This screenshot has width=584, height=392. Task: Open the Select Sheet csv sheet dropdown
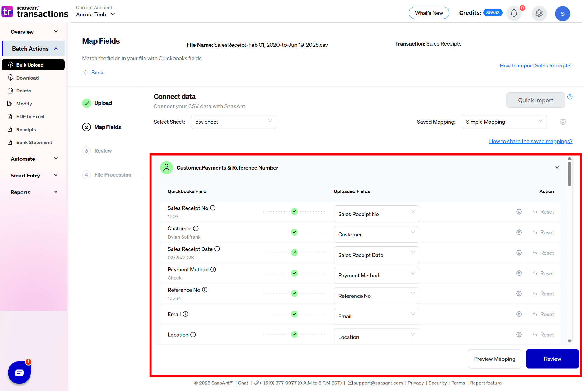pos(234,122)
